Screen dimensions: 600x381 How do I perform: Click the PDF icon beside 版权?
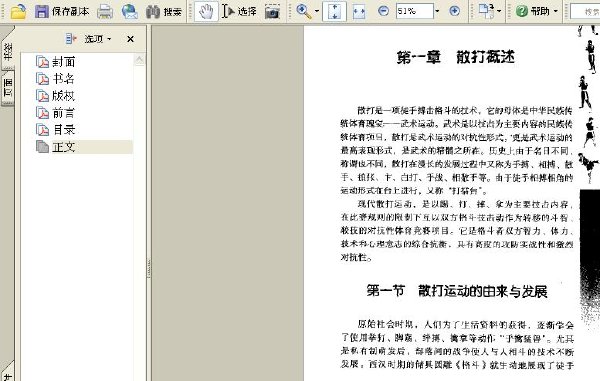(42, 96)
